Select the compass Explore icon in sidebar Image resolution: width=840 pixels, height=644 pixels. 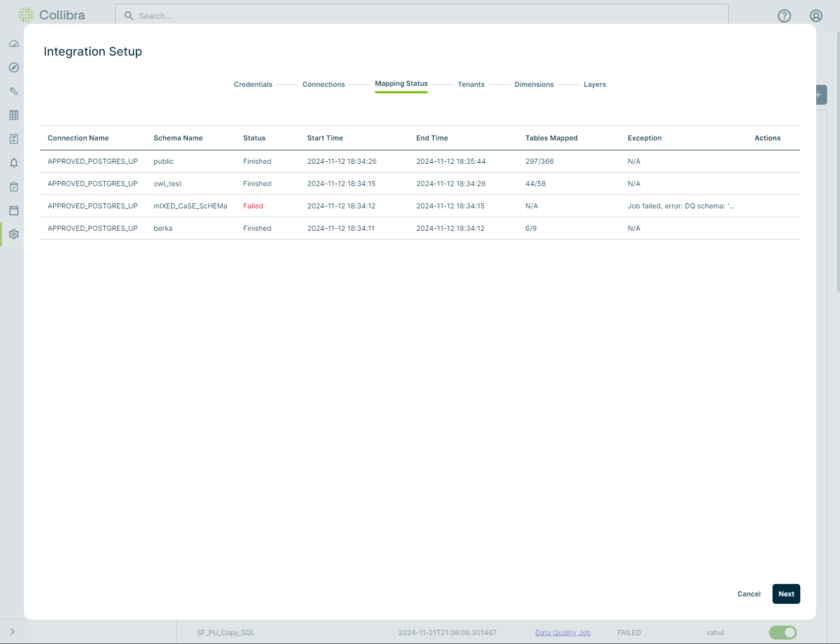(13, 67)
